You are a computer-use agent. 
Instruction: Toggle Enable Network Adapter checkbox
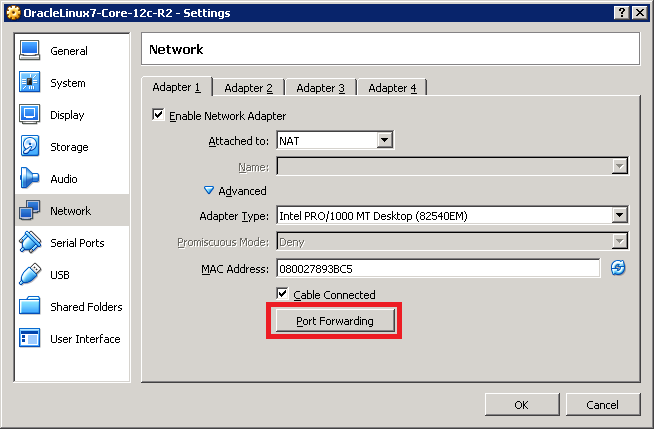(x=158, y=116)
